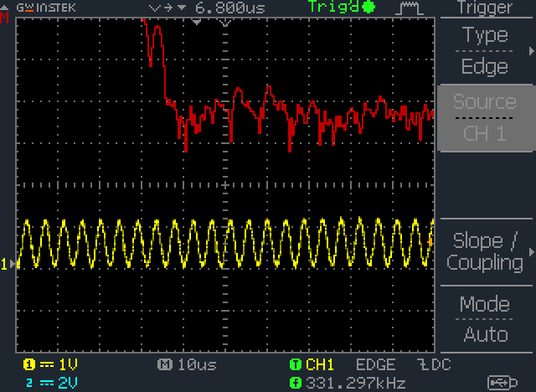Screen dimensions: 536x392
Task: Click the horizontal position arrow icon
Action: [167, 8]
